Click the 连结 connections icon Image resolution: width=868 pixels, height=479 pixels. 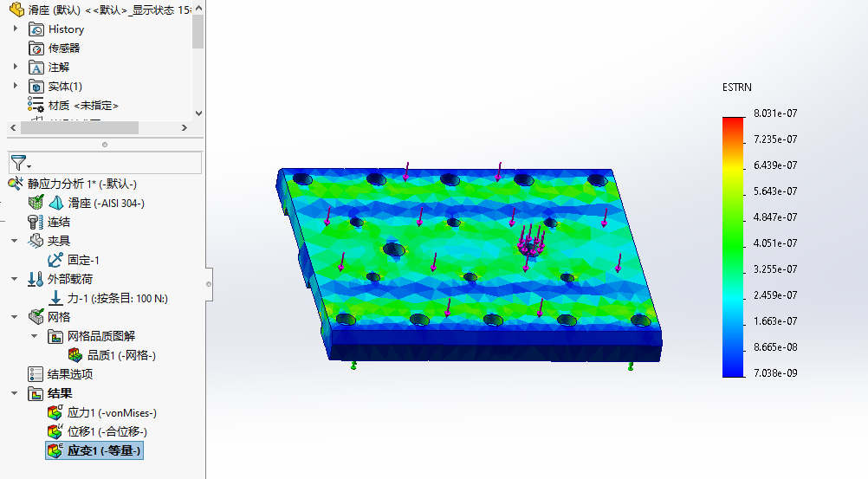(36, 222)
